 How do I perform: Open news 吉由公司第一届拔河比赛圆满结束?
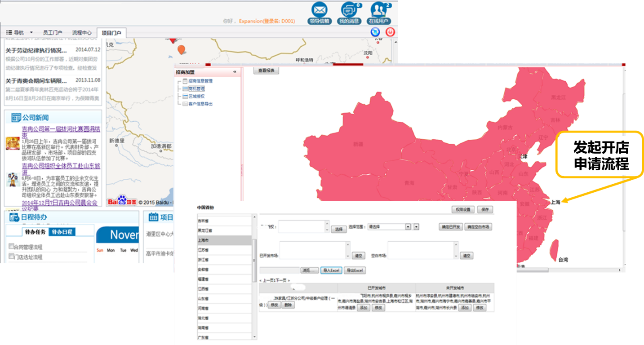tap(61, 132)
